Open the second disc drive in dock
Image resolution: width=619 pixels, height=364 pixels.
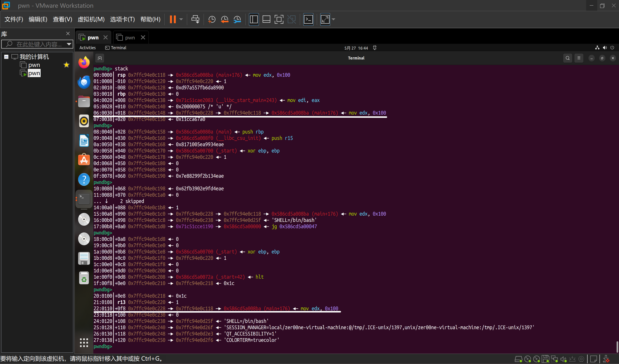84,239
